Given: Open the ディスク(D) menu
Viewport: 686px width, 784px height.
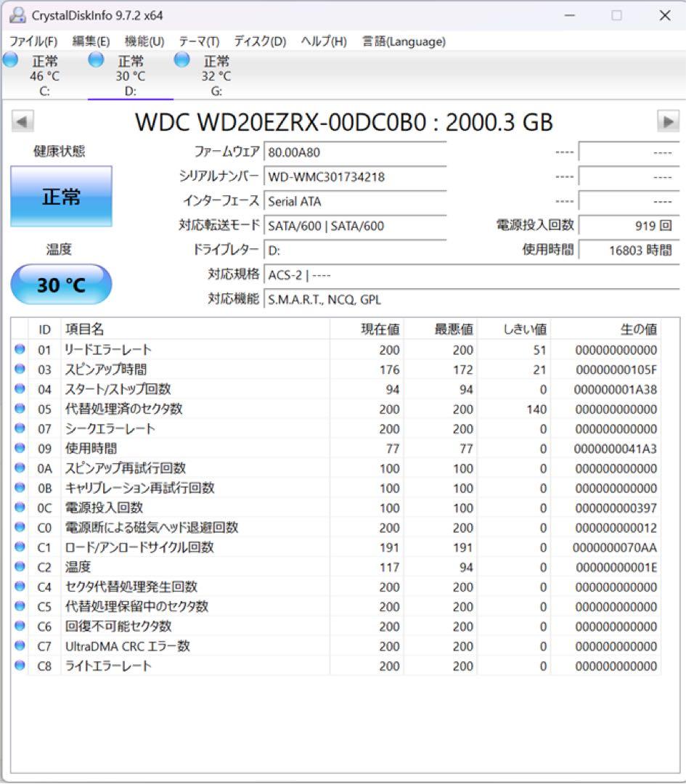Looking at the screenshot, I should [260, 41].
